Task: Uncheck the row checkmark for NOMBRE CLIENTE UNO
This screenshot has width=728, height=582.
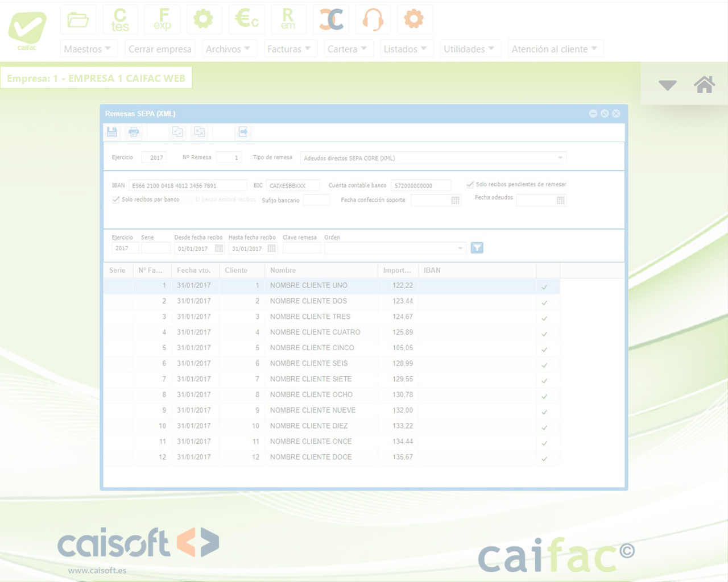Action: (x=544, y=286)
